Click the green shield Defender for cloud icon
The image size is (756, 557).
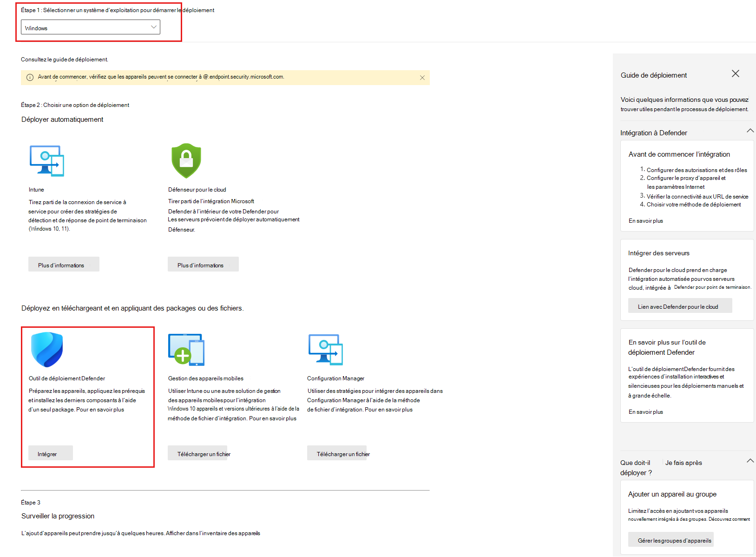(x=186, y=161)
